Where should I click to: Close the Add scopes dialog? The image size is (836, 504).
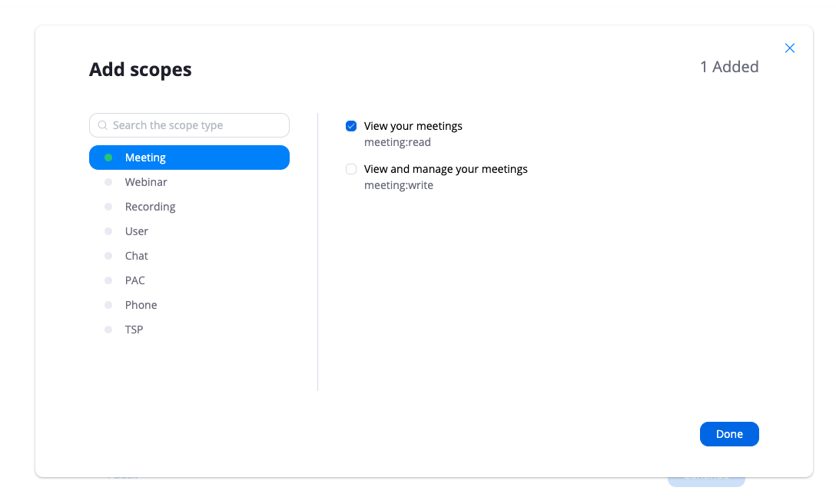789,48
